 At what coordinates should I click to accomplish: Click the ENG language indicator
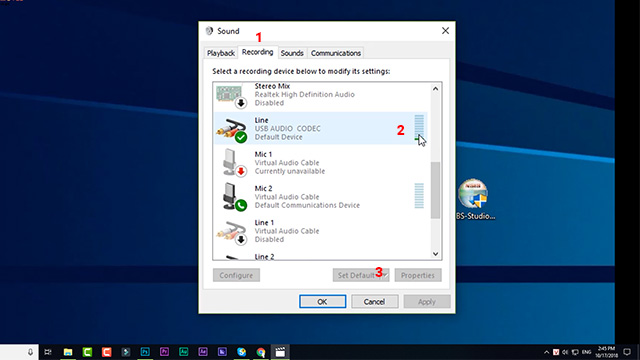[x=587, y=352]
